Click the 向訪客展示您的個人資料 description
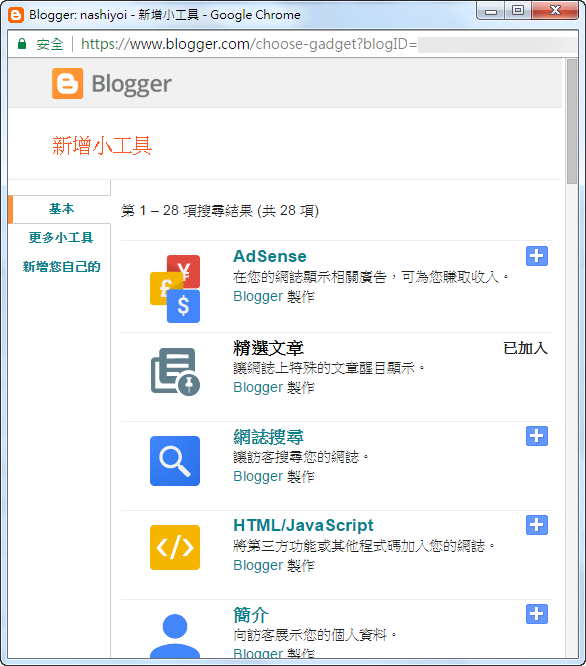Image resolution: width=586 pixels, height=666 pixels. tap(315, 635)
